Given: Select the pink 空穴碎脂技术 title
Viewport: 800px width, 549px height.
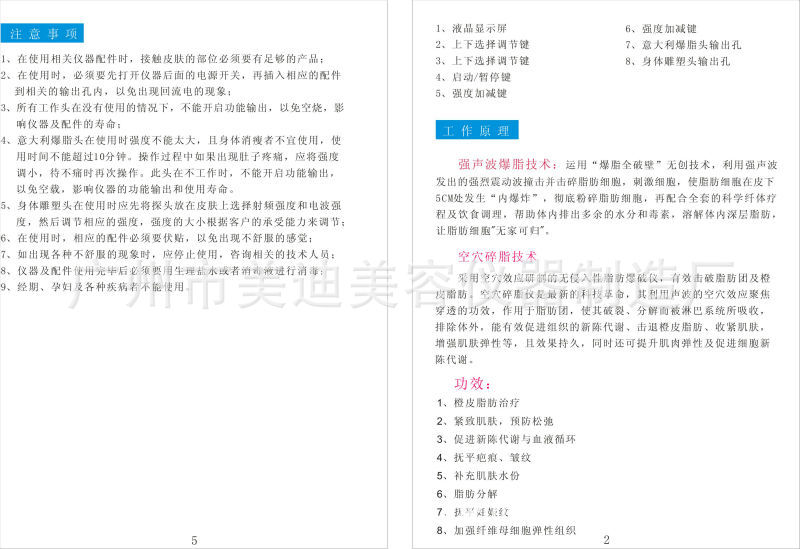Looking at the screenshot, I should (497, 256).
